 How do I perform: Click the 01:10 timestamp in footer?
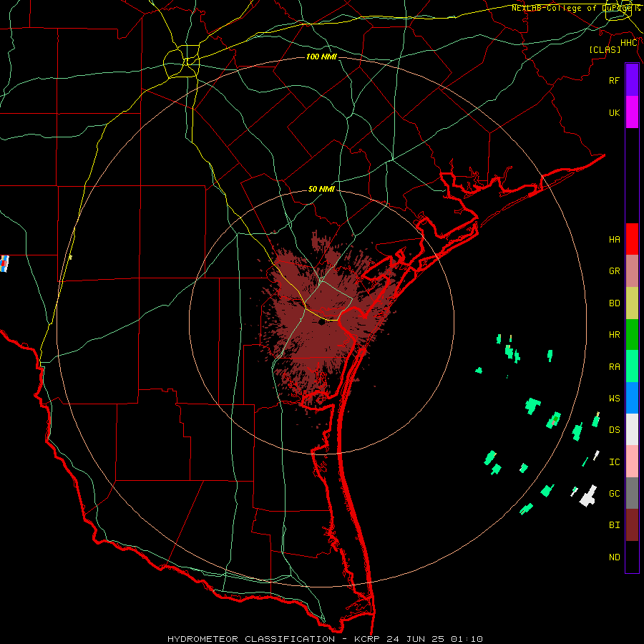(467, 639)
